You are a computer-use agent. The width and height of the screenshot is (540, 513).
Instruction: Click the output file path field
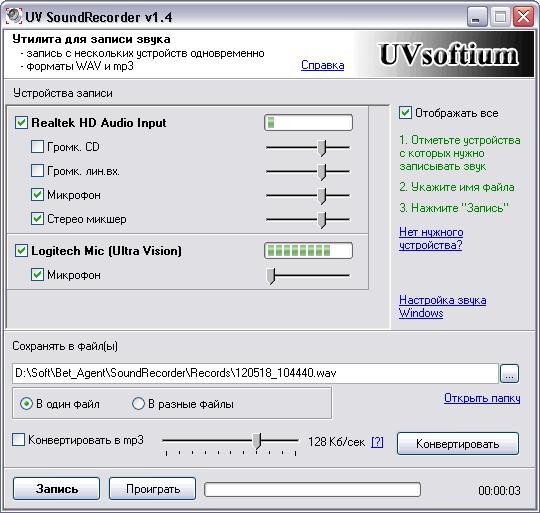pyautogui.click(x=255, y=373)
